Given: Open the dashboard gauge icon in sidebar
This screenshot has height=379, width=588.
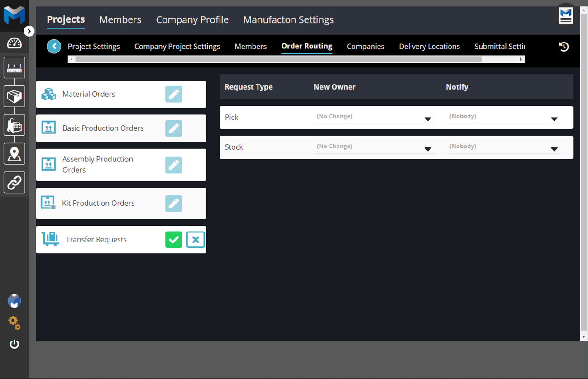Looking at the screenshot, I should tap(14, 43).
